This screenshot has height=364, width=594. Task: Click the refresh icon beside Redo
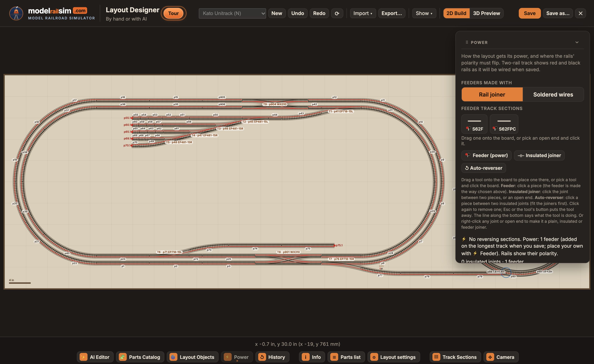click(x=337, y=13)
